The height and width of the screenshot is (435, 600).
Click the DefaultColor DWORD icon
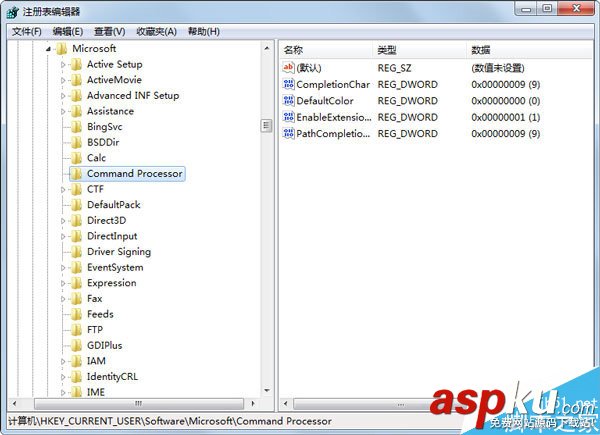pyautogui.click(x=288, y=101)
